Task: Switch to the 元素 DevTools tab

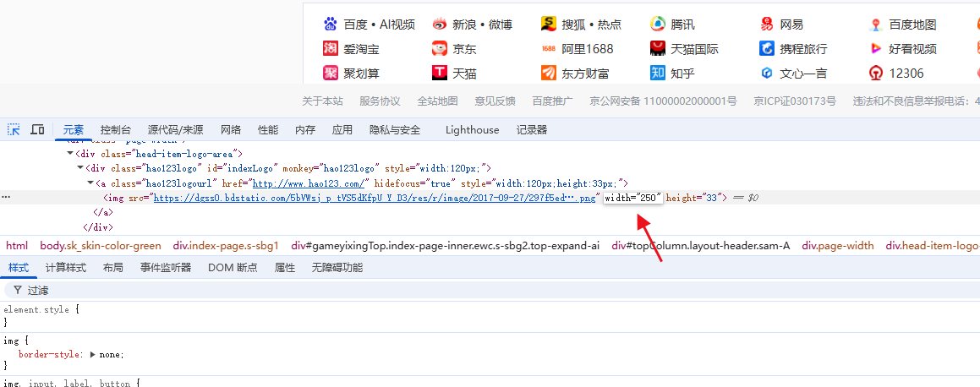Action: 73,130
